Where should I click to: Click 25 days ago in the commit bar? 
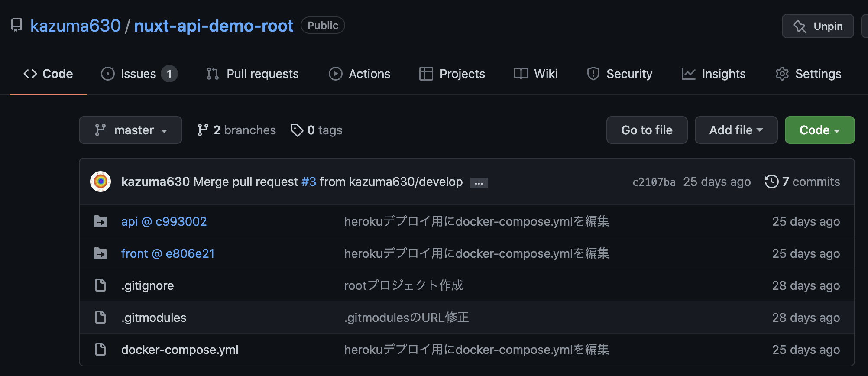click(717, 182)
